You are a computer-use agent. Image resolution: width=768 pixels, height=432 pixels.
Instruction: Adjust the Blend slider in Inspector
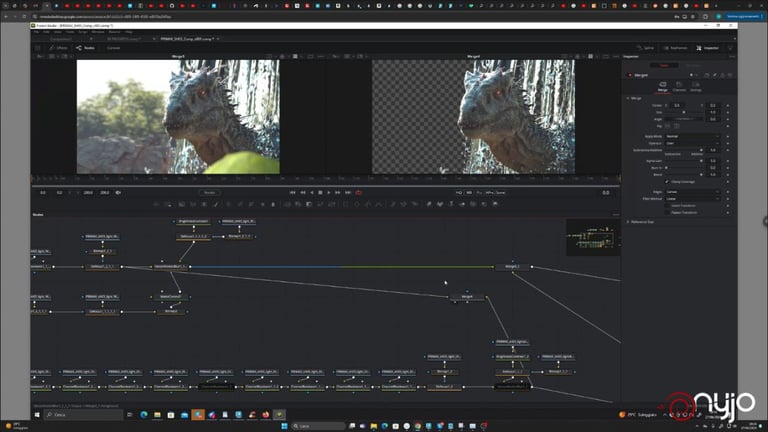[685, 174]
